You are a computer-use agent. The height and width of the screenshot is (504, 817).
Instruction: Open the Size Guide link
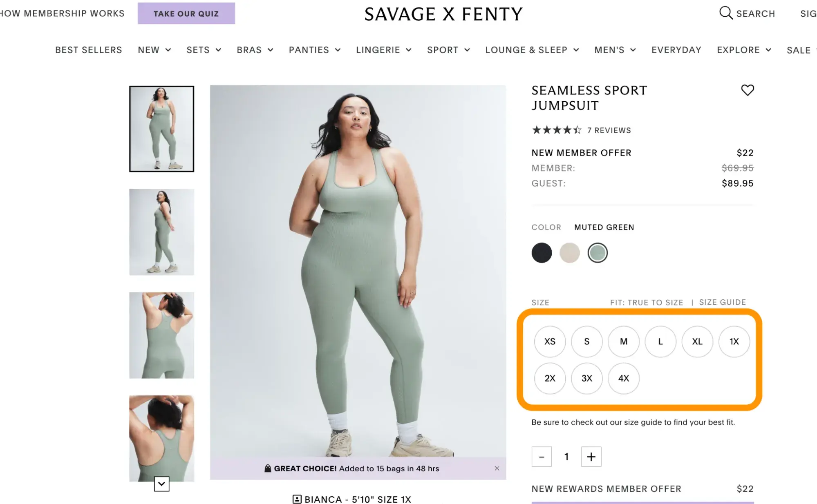pyautogui.click(x=722, y=302)
